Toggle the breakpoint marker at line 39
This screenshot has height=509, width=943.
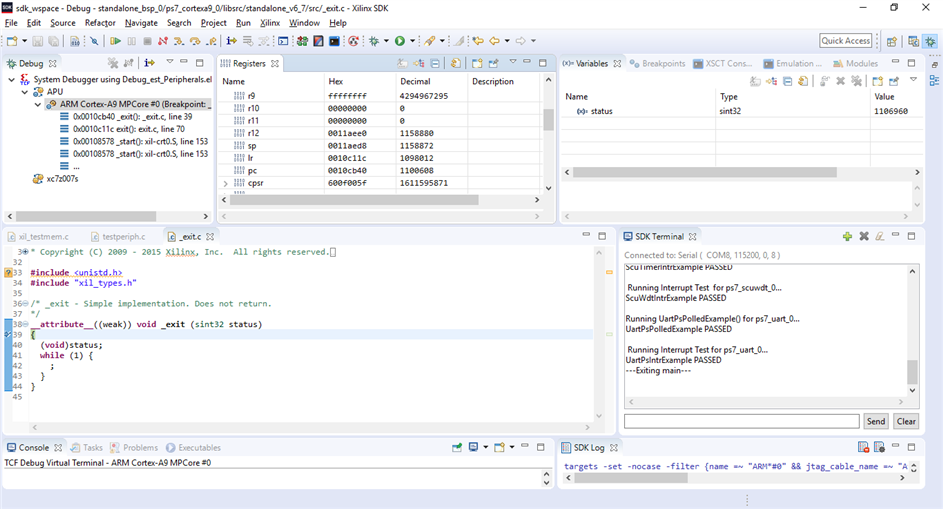[8, 334]
